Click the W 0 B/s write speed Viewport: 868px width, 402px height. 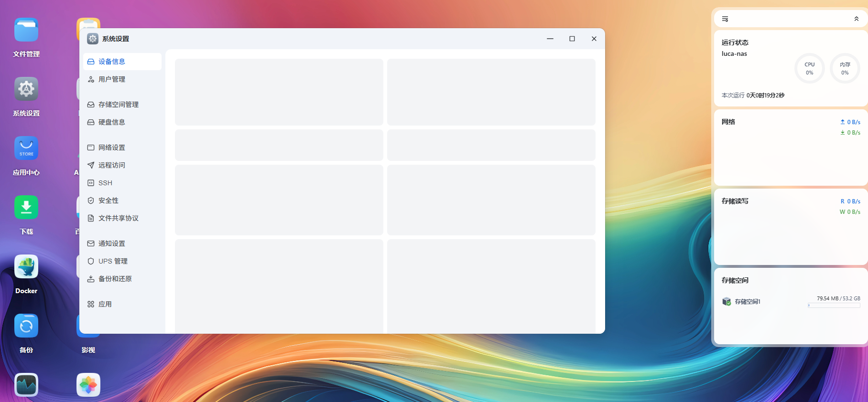pyautogui.click(x=850, y=212)
